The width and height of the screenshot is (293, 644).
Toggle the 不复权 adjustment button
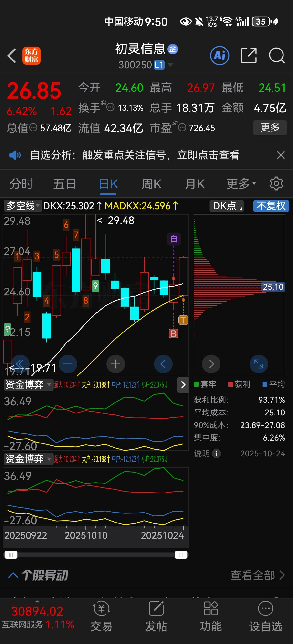click(271, 206)
